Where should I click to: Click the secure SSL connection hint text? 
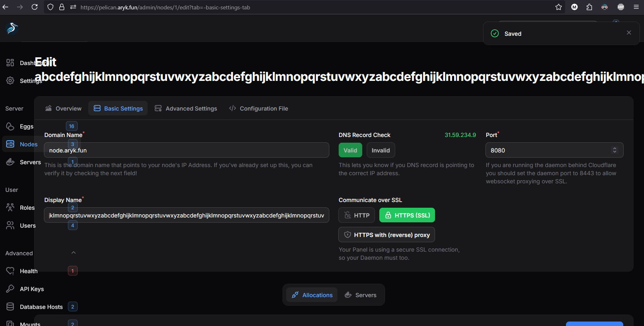[x=399, y=254]
